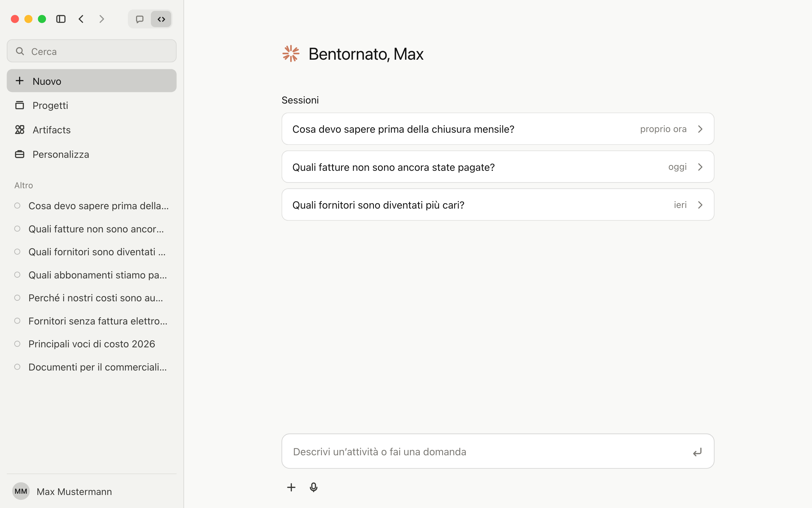Add attachment with plus icon below prompt

291,487
